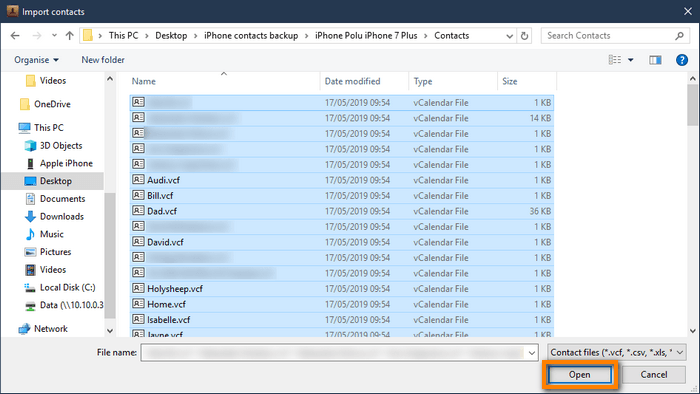Click iPhone contacts backup breadcrumb

251,36
